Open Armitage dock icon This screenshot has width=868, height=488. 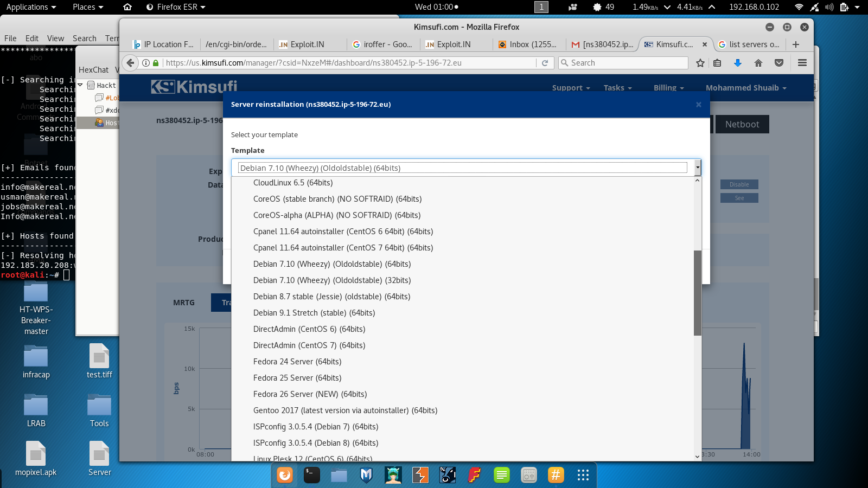393,475
